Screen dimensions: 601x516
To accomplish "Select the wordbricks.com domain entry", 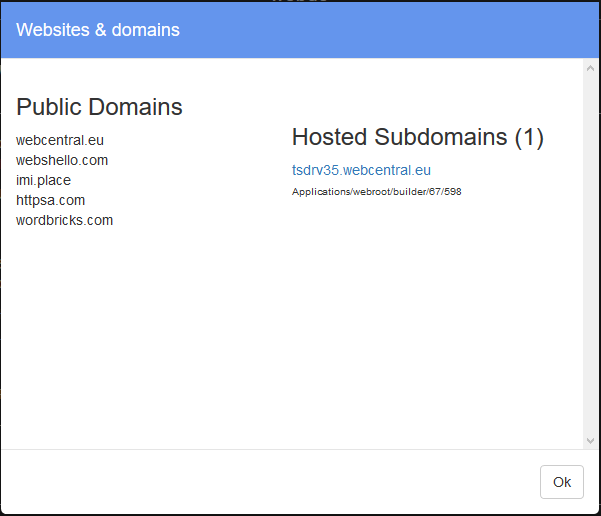I will (x=64, y=220).
